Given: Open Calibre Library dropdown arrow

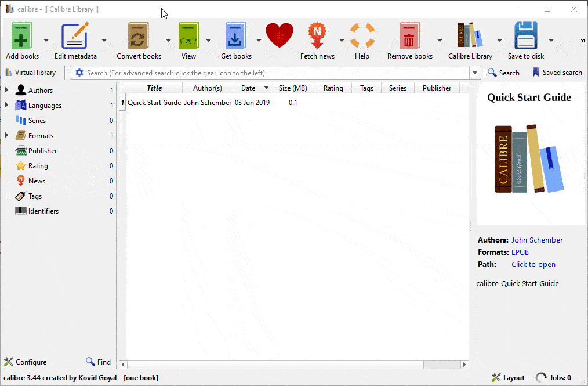Looking at the screenshot, I should click(x=499, y=40).
